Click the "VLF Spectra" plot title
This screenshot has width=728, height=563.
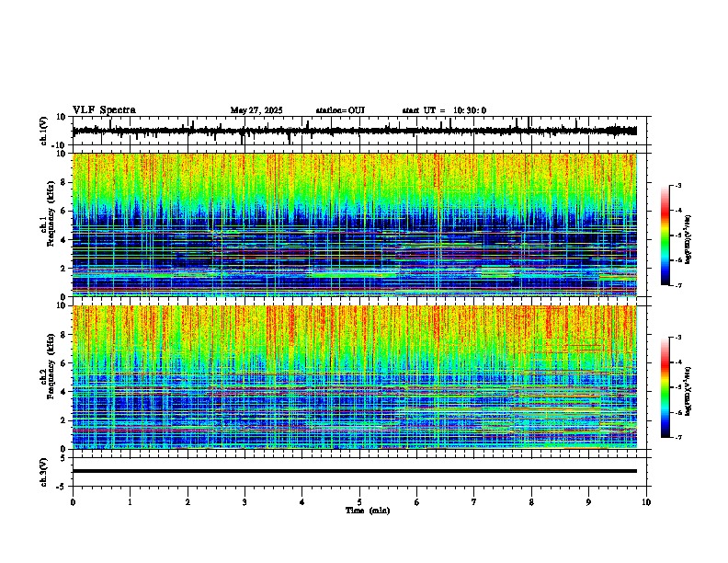pos(104,110)
